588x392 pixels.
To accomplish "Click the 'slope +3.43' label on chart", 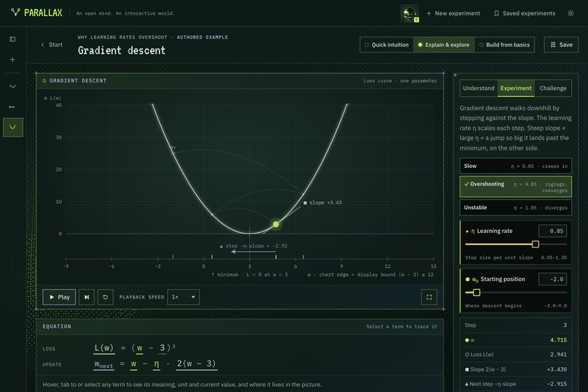I will point(322,202).
